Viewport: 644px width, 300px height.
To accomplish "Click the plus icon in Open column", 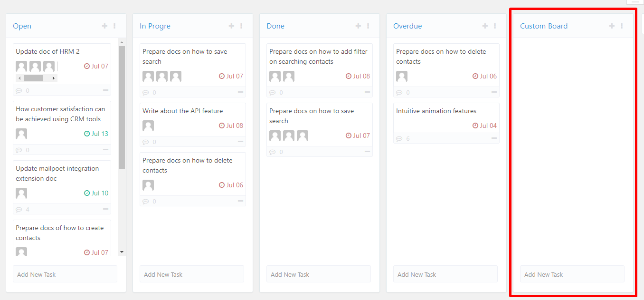I will (x=104, y=26).
